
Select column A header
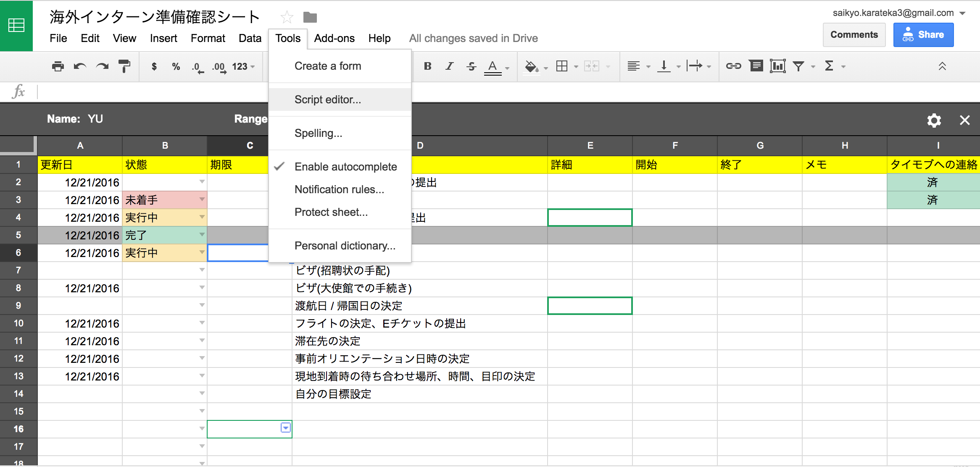tap(80, 145)
